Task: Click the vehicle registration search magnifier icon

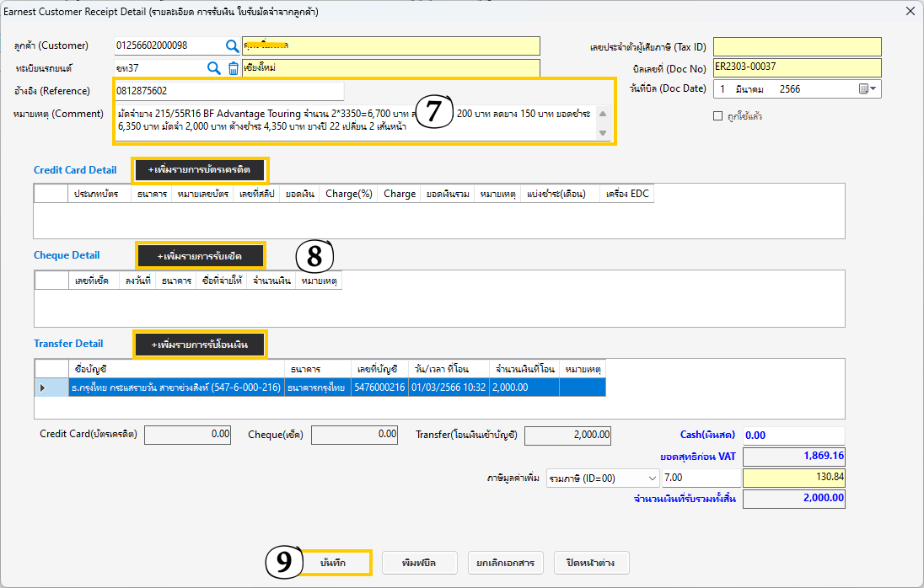Action: click(214, 67)
